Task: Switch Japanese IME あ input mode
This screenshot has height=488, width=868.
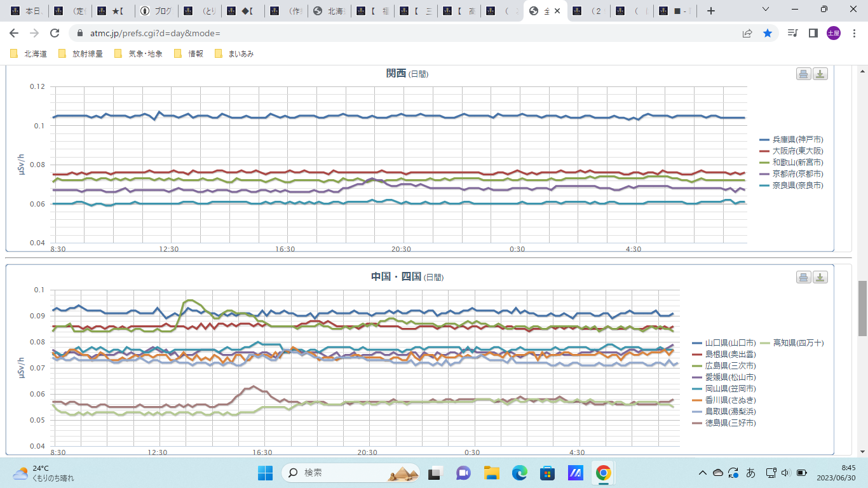Action: pos(750,473)
